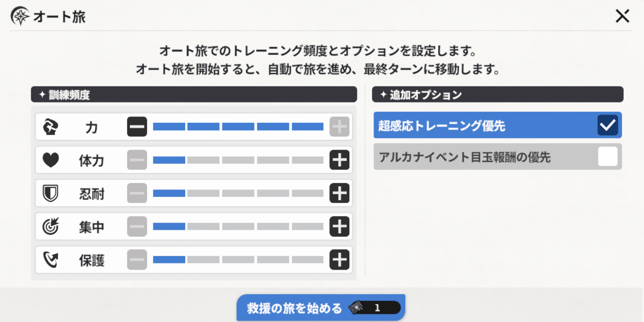Decrease the 力 training frequency with minus

(137, 127)
